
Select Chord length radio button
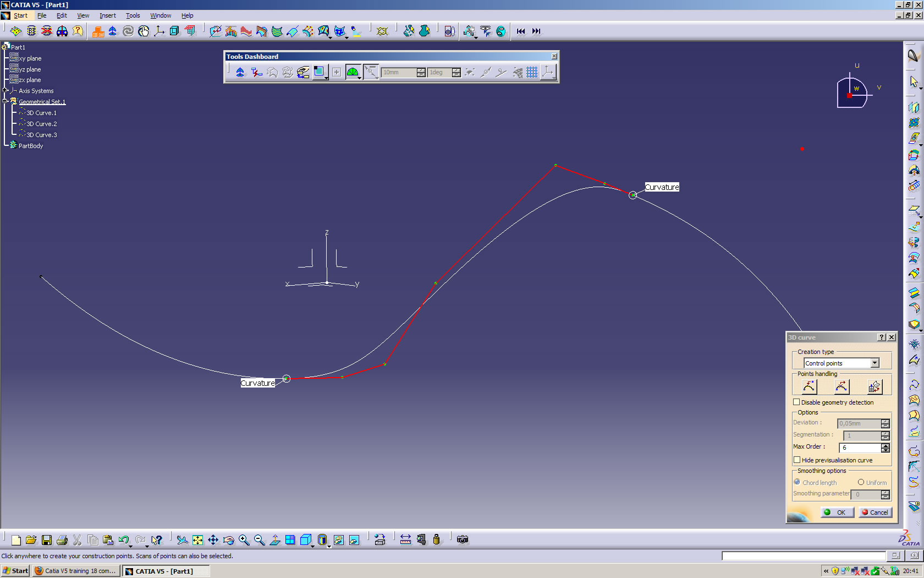point(797,482)
